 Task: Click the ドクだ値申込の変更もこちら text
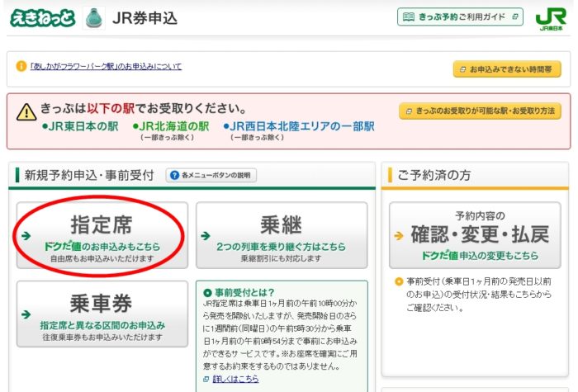coord(480,255)
